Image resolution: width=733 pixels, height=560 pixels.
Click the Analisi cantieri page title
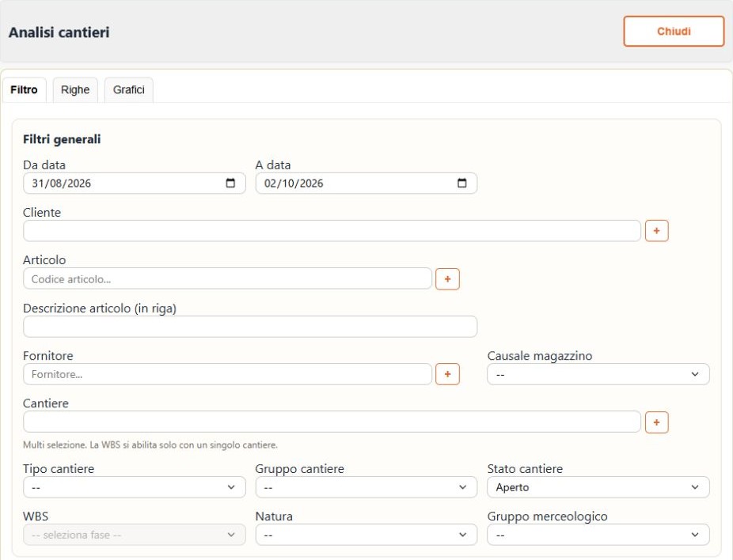pyautogui.click(x=59, y=32)
